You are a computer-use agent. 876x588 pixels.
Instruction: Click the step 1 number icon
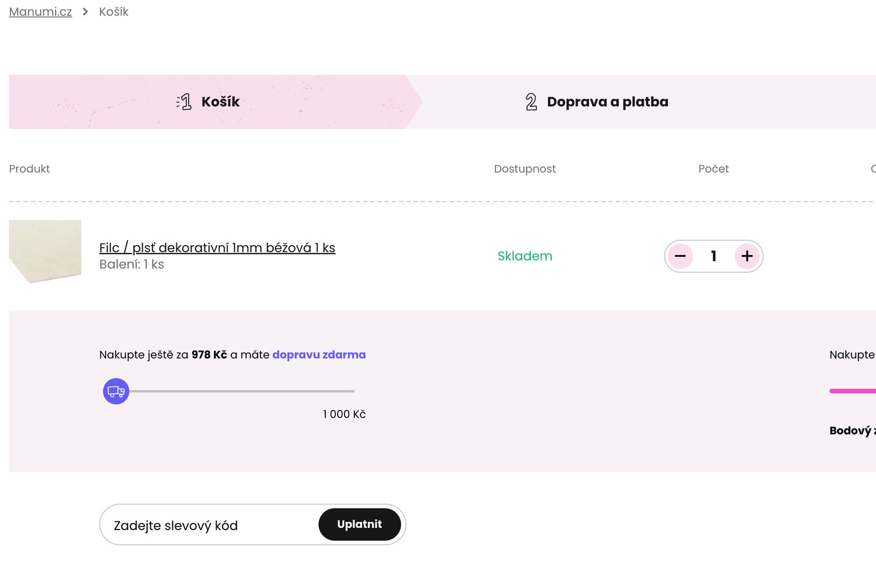coord(185,102)
